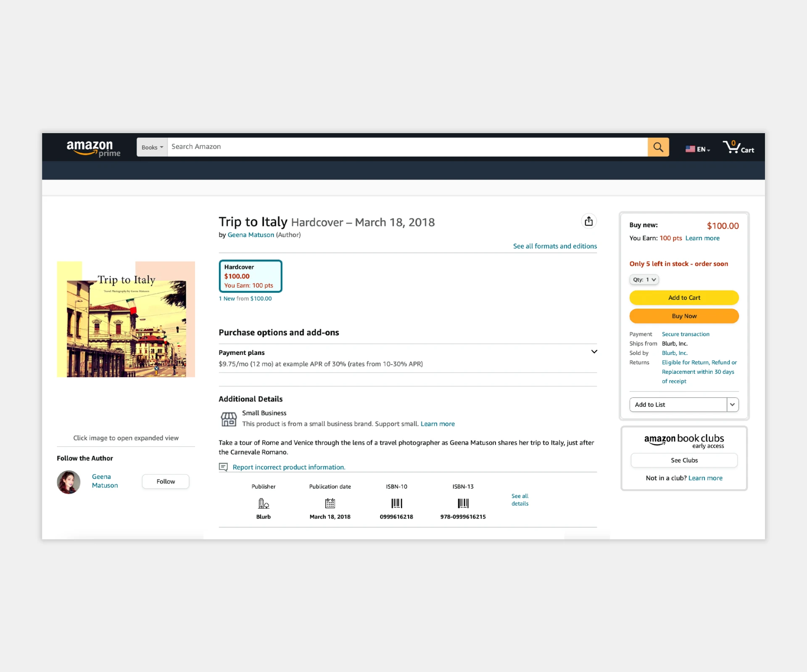The image size is (807, 672).
Task: Click the Publication date calendar icon
Action: point(330,503)
